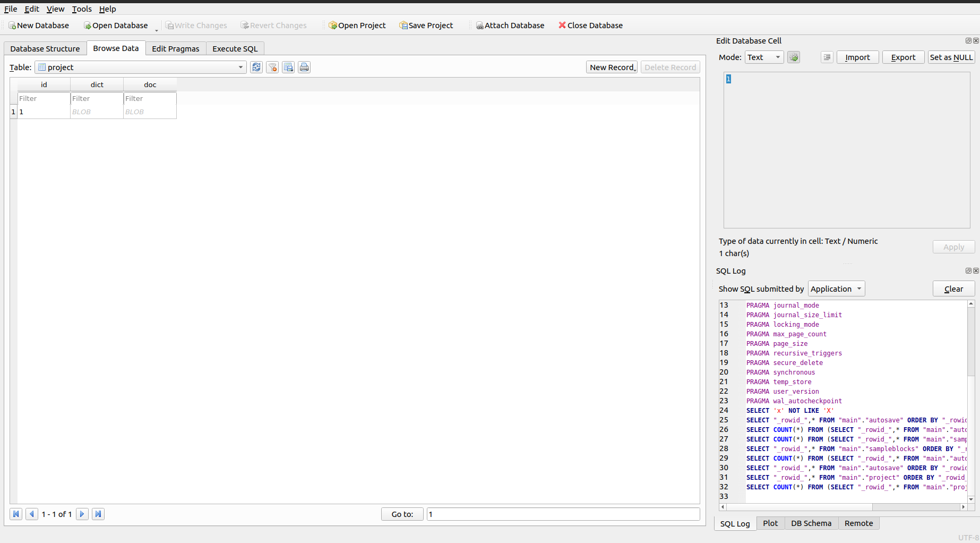The width and height of the screenshot is (980, 543).
Task: Select the BLOB cell in doc column
Action: (x=150, y=112)
